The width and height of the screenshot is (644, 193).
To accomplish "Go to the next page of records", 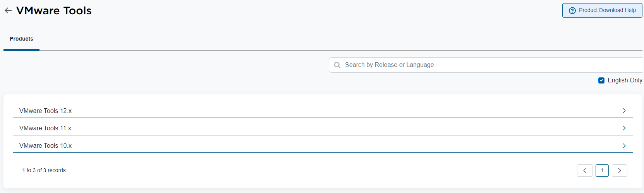I will click(619, 171).
